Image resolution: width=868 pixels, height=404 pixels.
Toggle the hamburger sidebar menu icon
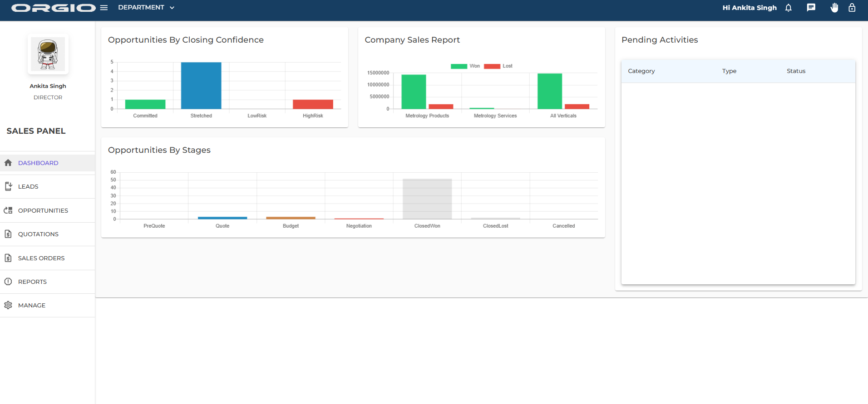[x=104, y=8]
